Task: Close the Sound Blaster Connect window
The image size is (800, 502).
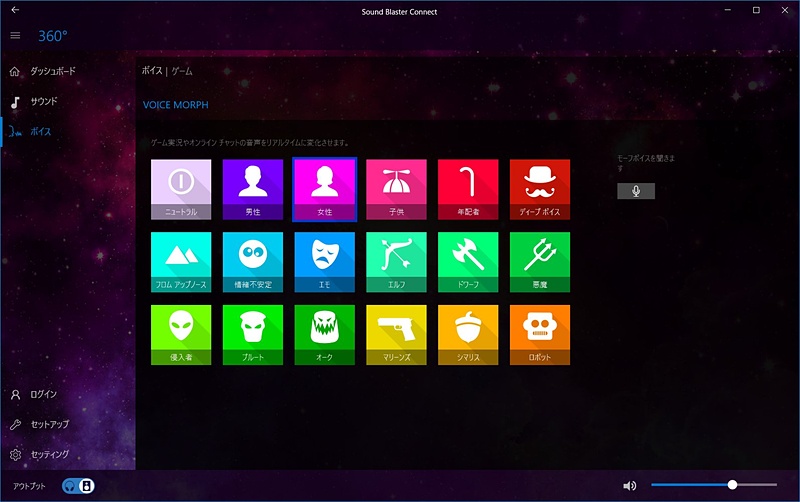Action: coord(785,10)
